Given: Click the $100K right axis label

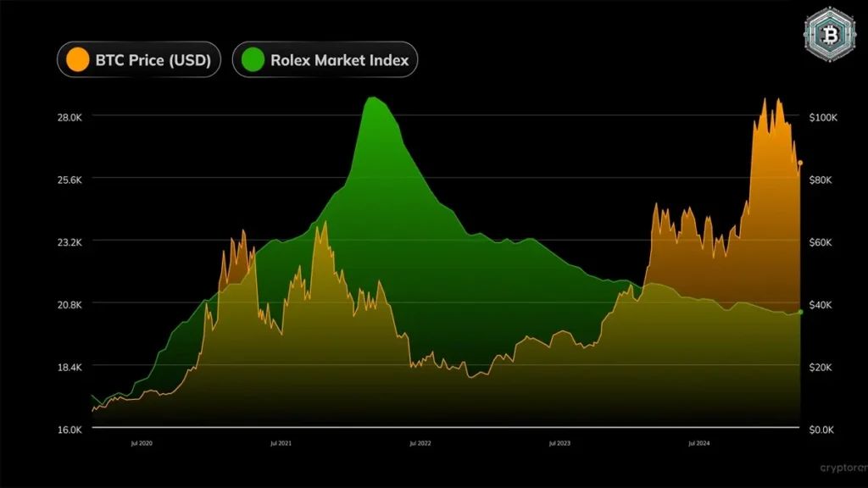Looking at the screenshot, I should coord(823,117).
